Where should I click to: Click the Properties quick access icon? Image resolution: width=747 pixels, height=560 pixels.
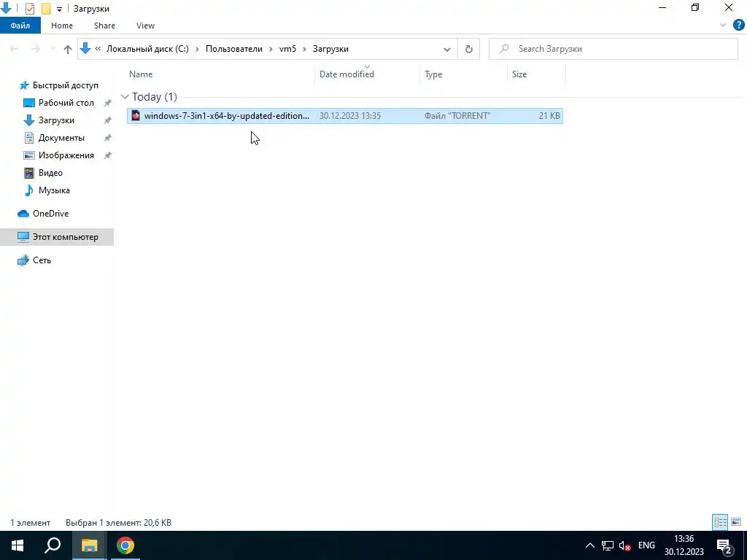[x=29, y=9]
